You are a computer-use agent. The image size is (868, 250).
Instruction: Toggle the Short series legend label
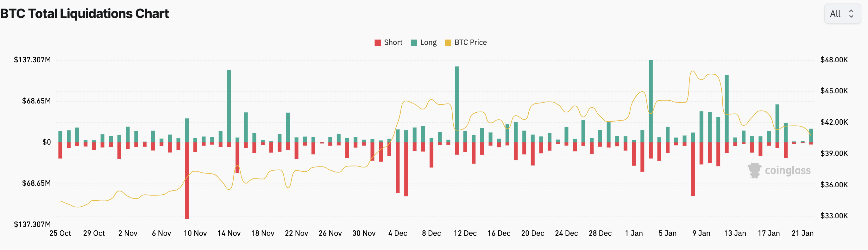click(393, 42)
